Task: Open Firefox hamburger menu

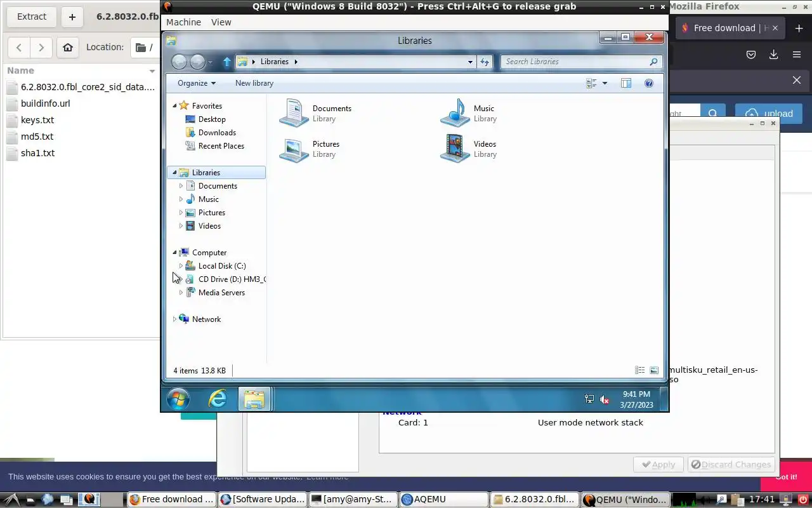Action: (x=797, y=55)
